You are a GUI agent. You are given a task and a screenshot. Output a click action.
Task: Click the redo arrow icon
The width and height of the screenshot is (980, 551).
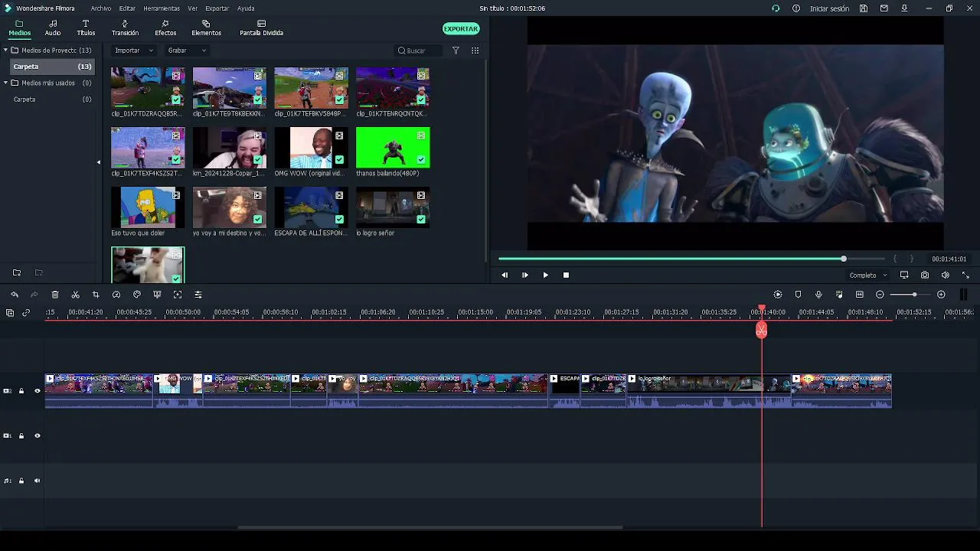coord(34,295)
